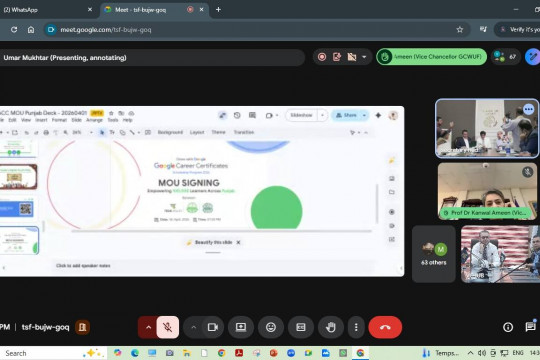The height and width of the screenshot is (360, 540).
Task: Open the Tools menu in Slides
Action: [x=113, y=120]
